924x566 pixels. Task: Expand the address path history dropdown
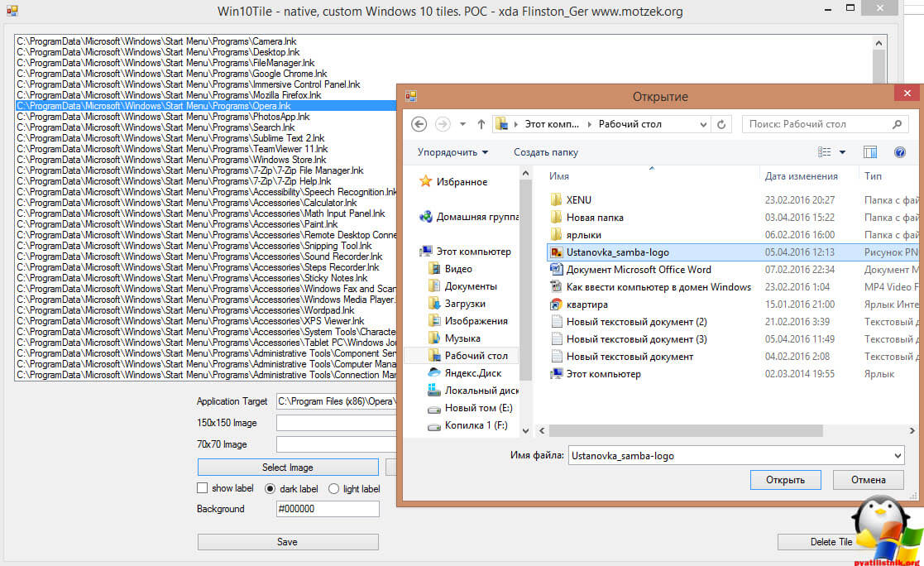pyautogui.click(x=704, y=124)
